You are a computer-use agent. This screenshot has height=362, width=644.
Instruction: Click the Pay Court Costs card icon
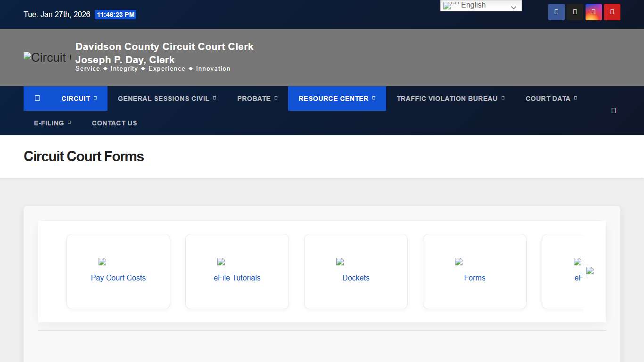click(x=102, y=262)
